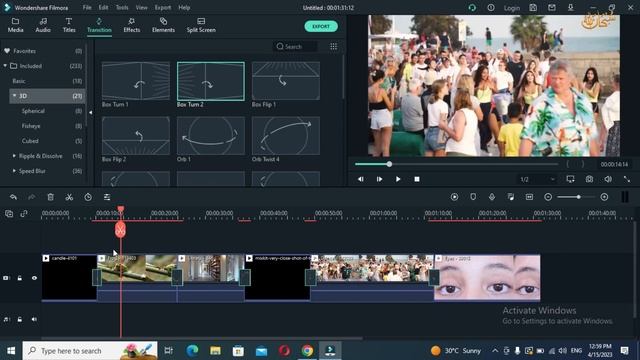640x360 pixels.
Task: Toggle the lock on the video track
Action: click(x=20, y=278)
